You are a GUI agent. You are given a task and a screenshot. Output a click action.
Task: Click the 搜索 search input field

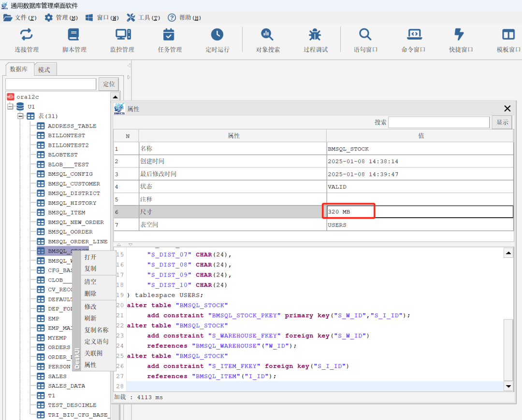tap(438, 122)
